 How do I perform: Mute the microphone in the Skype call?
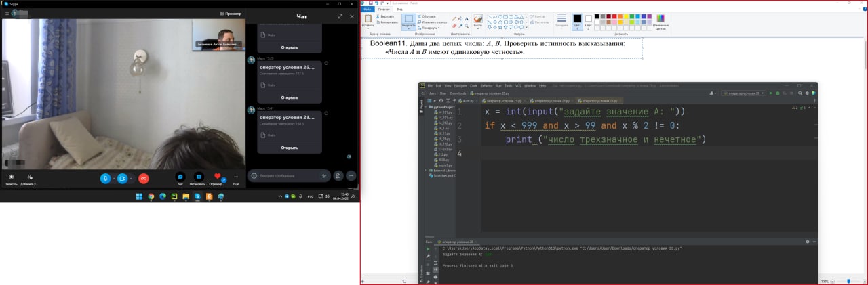tap(105, 179)
